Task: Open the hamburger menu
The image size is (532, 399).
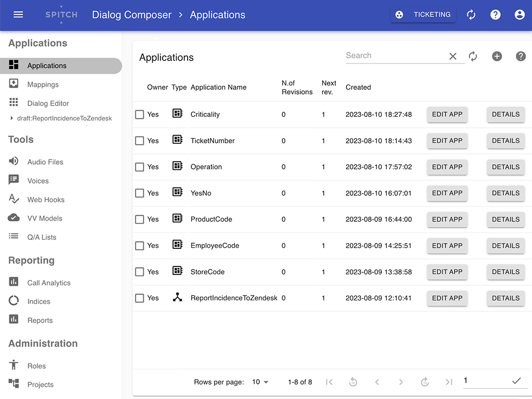Action: pos(19,15)
